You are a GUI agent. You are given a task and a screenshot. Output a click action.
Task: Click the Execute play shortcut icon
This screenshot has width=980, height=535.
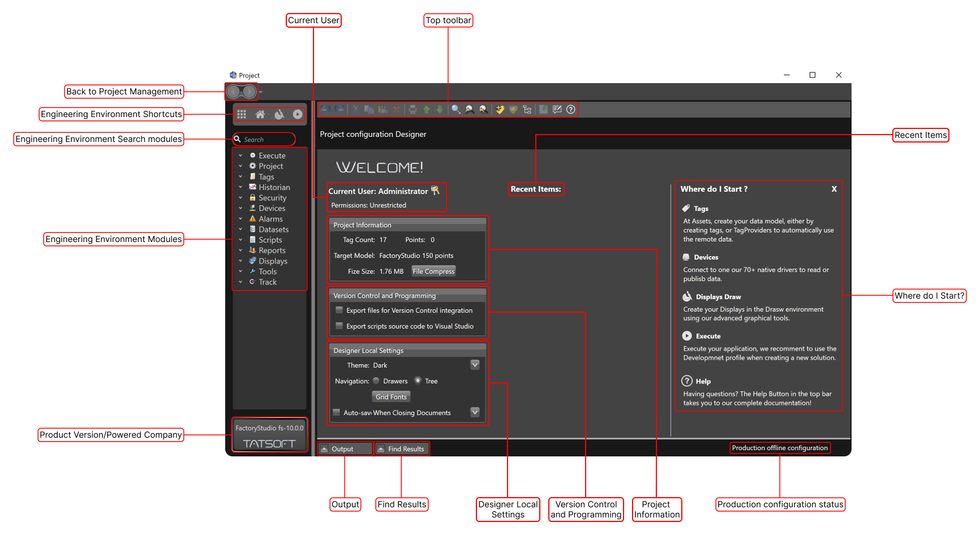pyautogui.click(x=298, y=114)
